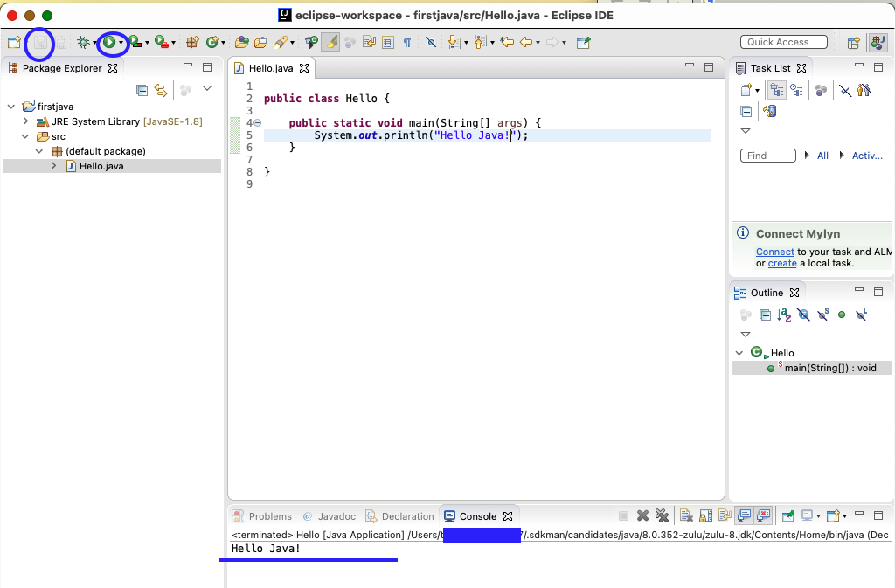Click the Save icon in toolbar

click(40, 42)
